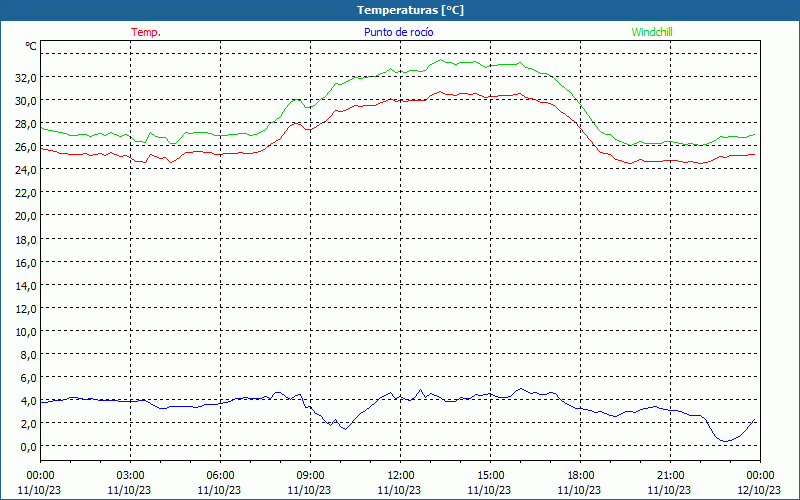This screenshot has height=500, width=800.
Task: Select the red 'Temp.' legend label
Action: tap(146, 32)
